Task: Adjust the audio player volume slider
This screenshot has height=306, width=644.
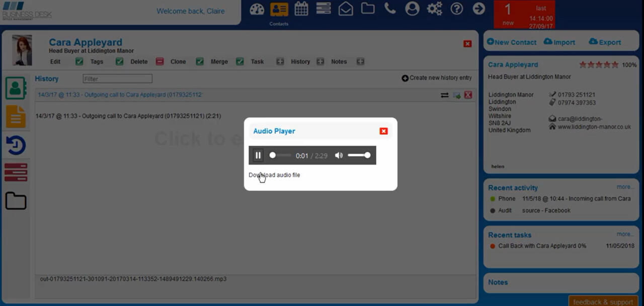Action: 359,155
